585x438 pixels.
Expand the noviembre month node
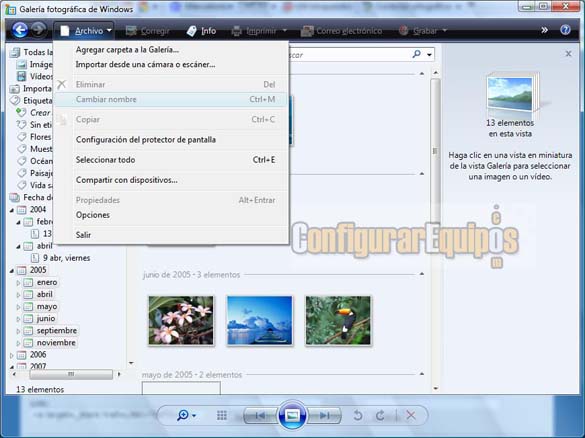[x=18, y=343]
